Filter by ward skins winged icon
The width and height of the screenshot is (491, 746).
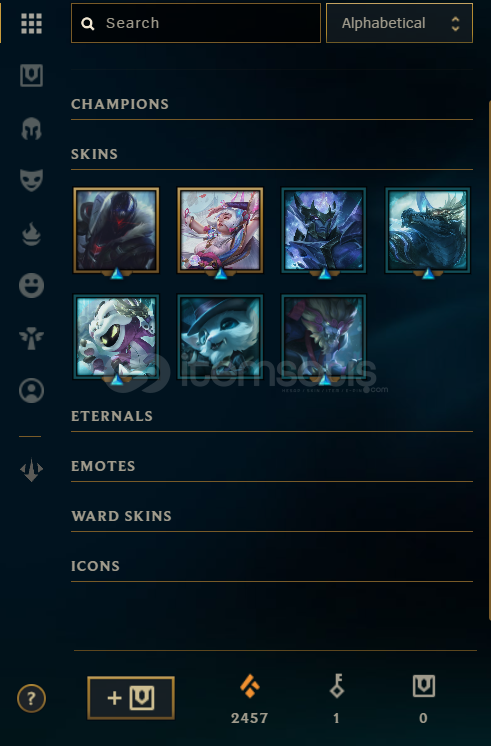point(31,338)
